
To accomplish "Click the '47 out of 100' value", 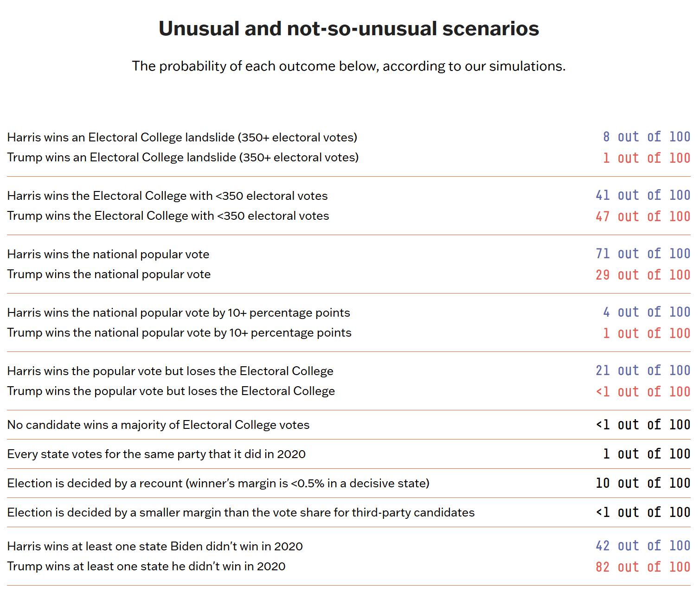I will pyautogui.click(x=643, y=217).
